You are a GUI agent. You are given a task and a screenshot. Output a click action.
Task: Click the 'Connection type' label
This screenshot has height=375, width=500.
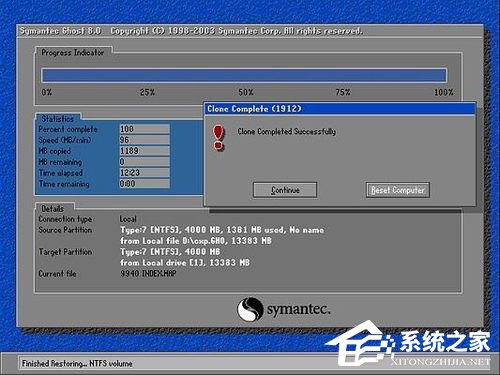(65, 219)
